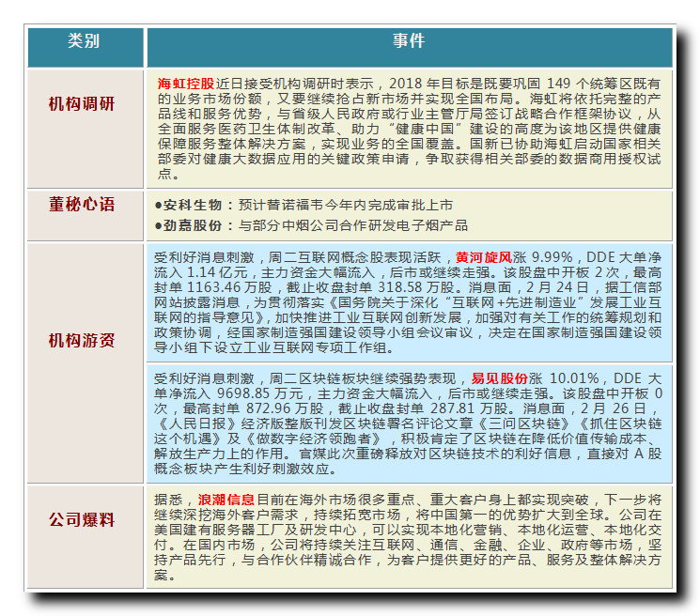
Task: Click the red 浪潮信息 stock name
Action: (226, 500)
